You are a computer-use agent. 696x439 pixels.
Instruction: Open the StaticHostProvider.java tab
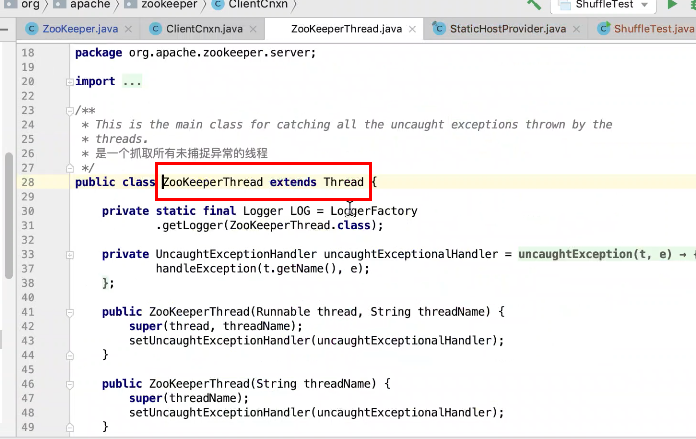[x=508, y=29]
